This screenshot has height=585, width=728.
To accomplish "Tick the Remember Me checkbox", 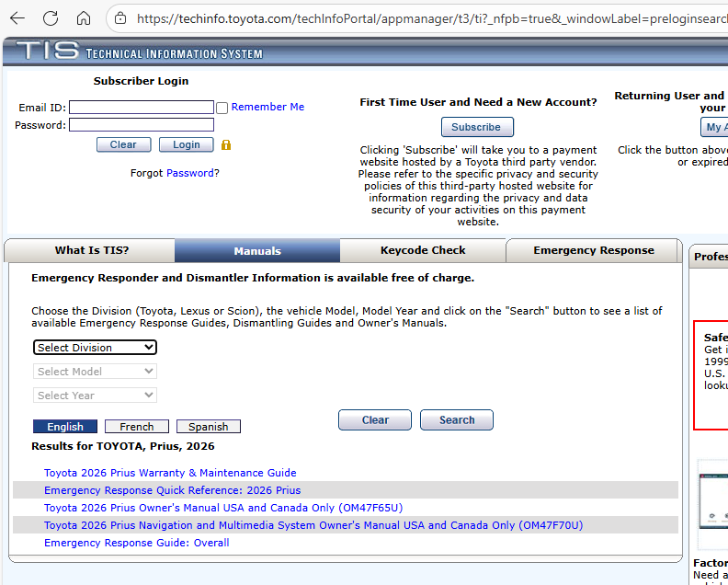I will coord(222,108).
